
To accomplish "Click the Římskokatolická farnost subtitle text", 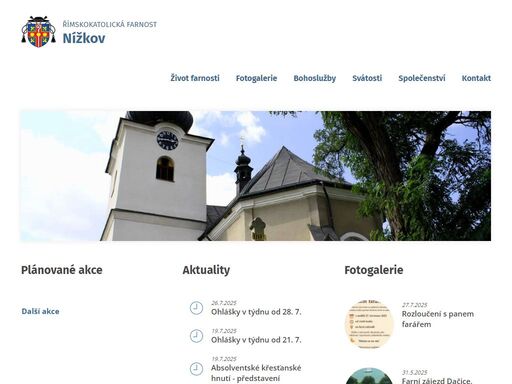I will click(x=110, y=24).
